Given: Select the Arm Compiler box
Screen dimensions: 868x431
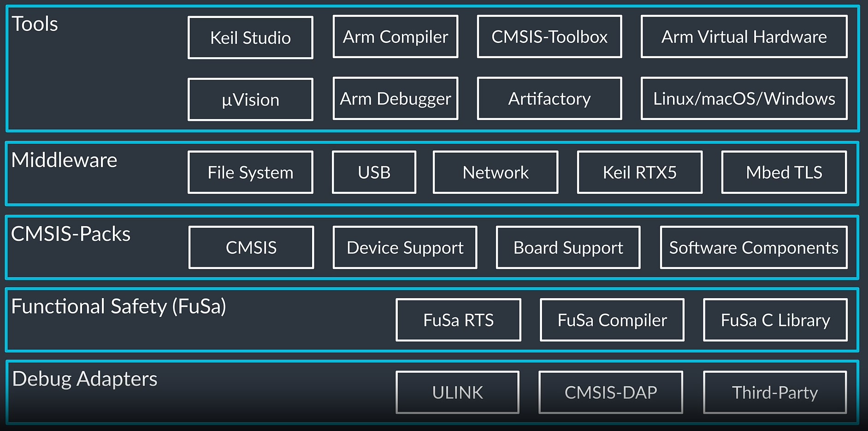Looking at the screenshot, I should (395, 36).
